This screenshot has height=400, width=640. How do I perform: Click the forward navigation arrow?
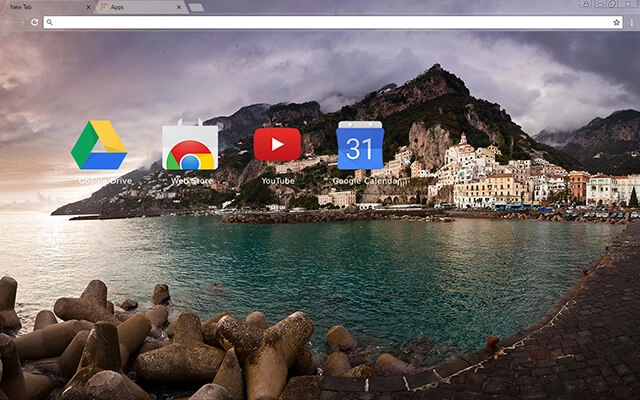pyautogui.click(x=21, y=22)
